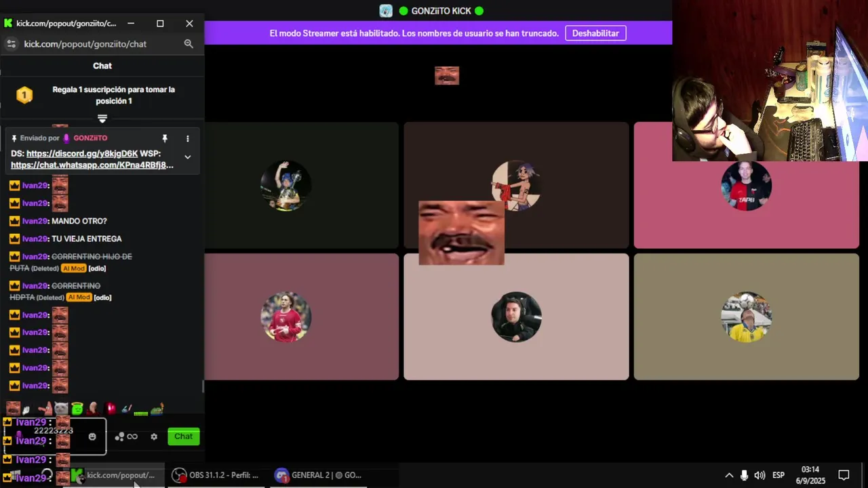Insert the laughing man emote from quick bar
Image resolution: width=868 pixels, height=488 pixels.
(13, 409)
